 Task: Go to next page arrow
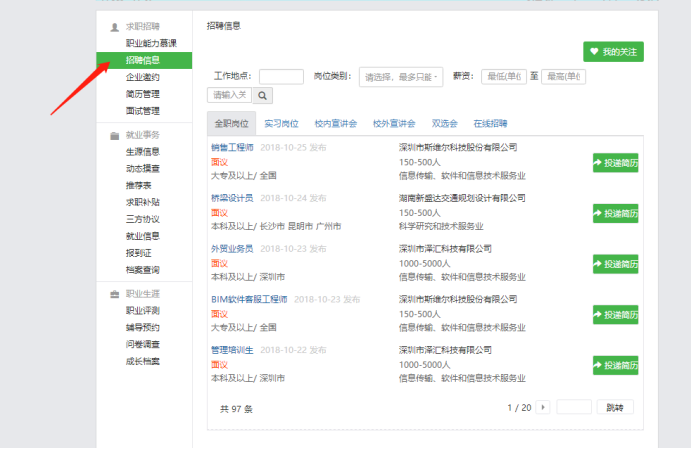[x=543, y=407]
